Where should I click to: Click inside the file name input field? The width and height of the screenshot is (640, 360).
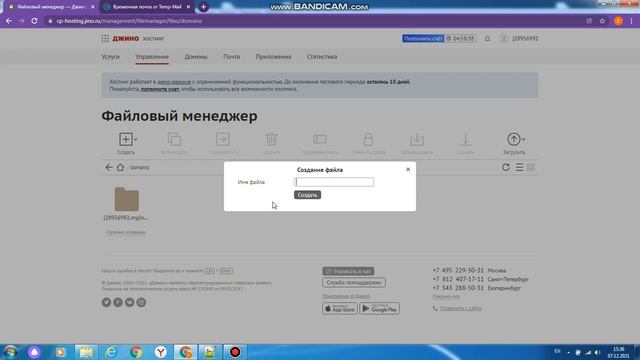tap(334, 182)
